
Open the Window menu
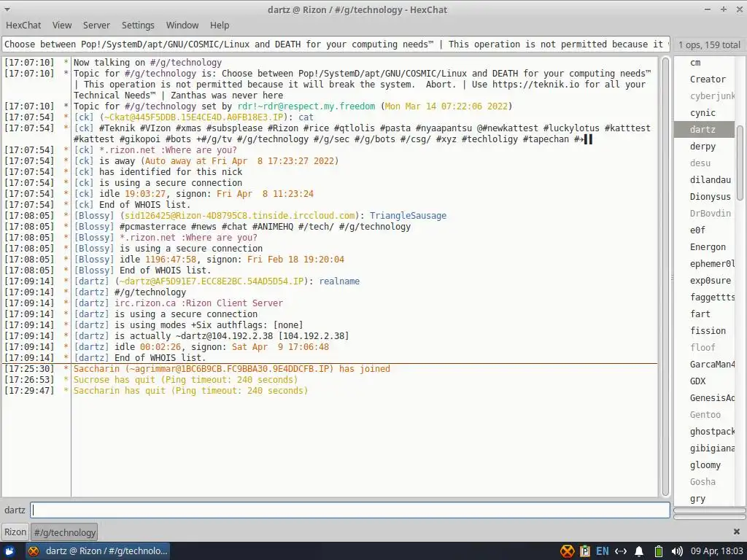(182, 26)
